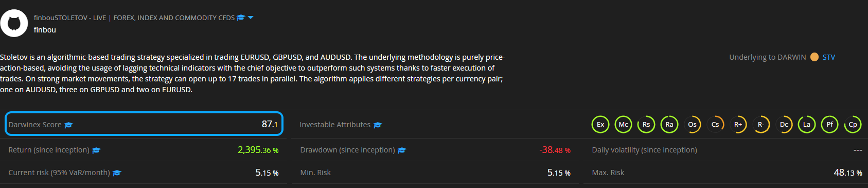Open the Cp attribute circle
Image resolution: width=868 pixels, height=188 pixels.
point(853,125)
